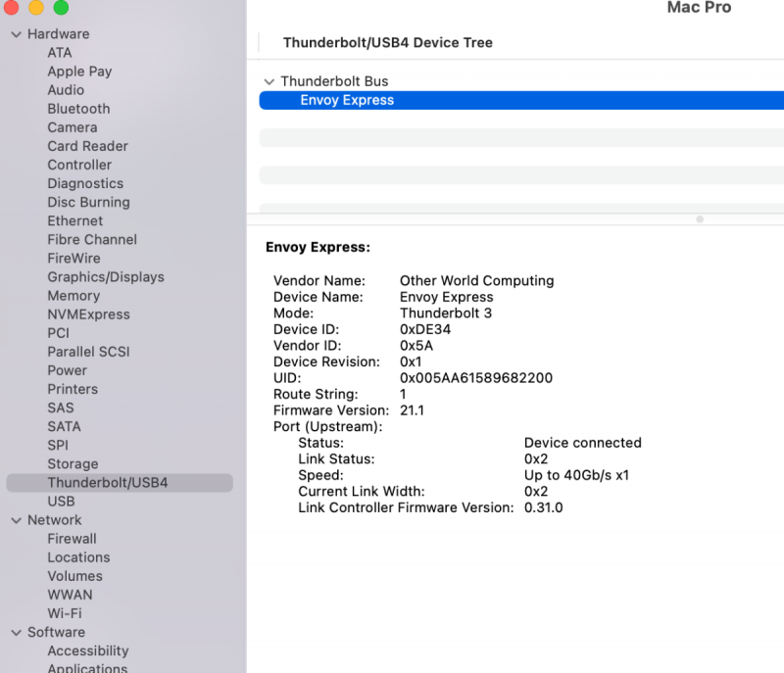This screenshot has width=784, height=673.
Task: Click the Vendor ID value 0x5A
Action: tap(416, 346)
